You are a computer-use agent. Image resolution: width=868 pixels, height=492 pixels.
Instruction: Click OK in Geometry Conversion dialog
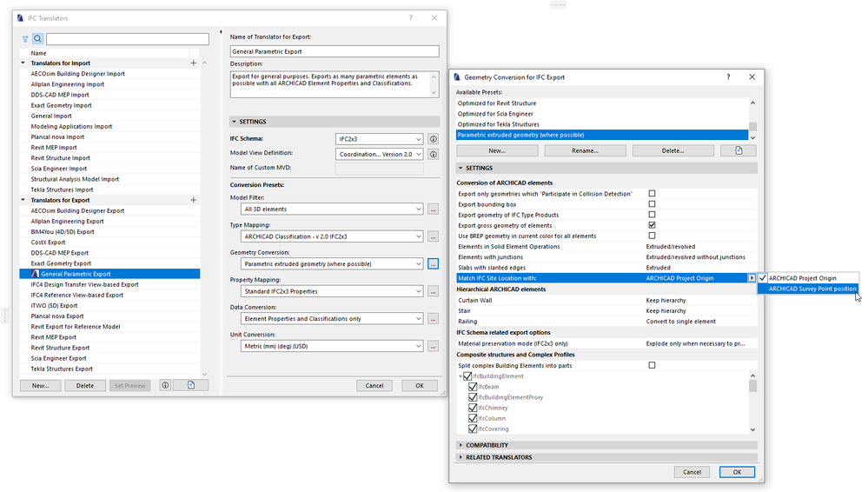[738, 472]
